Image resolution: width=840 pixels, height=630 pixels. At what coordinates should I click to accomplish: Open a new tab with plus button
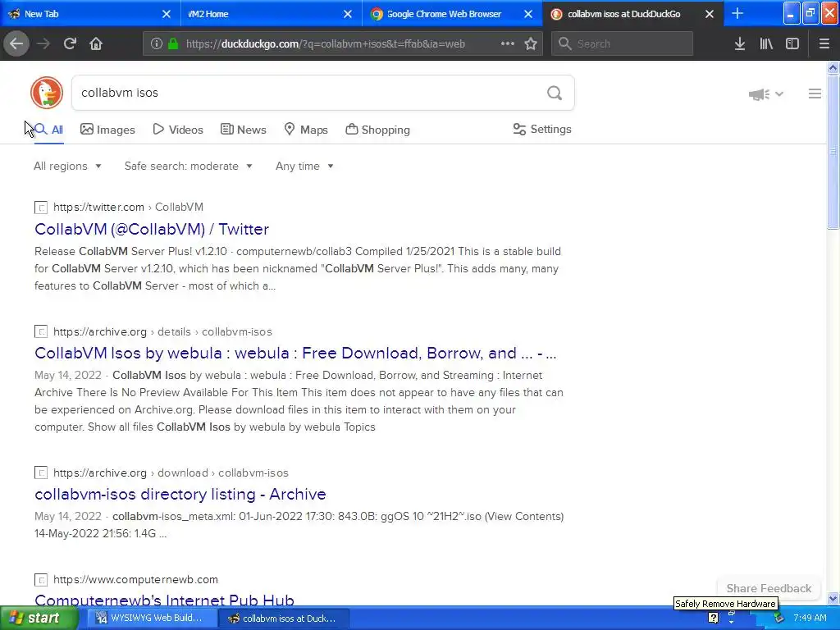(737, 13)
